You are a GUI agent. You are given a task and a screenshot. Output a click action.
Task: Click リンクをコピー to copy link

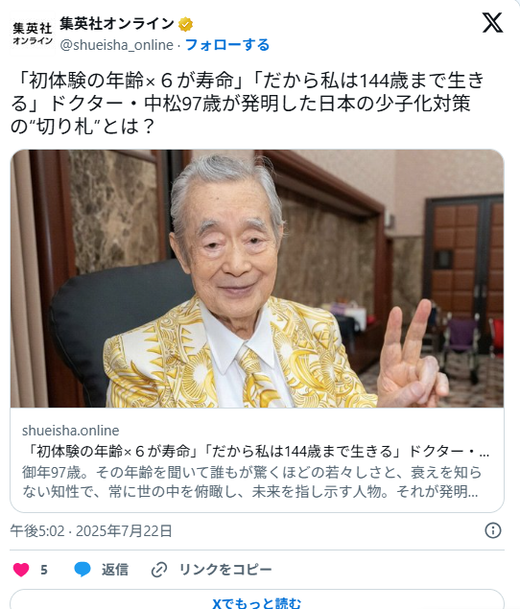[225, 570]
